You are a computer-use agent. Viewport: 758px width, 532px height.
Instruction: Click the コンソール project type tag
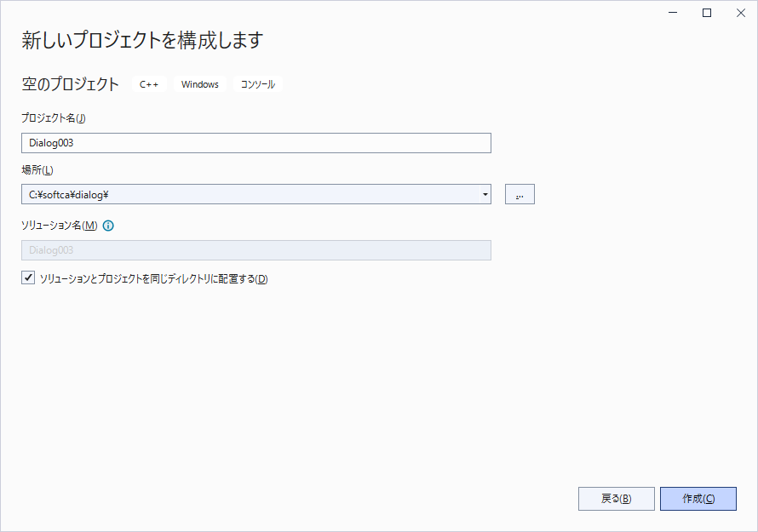coord(258,84)
